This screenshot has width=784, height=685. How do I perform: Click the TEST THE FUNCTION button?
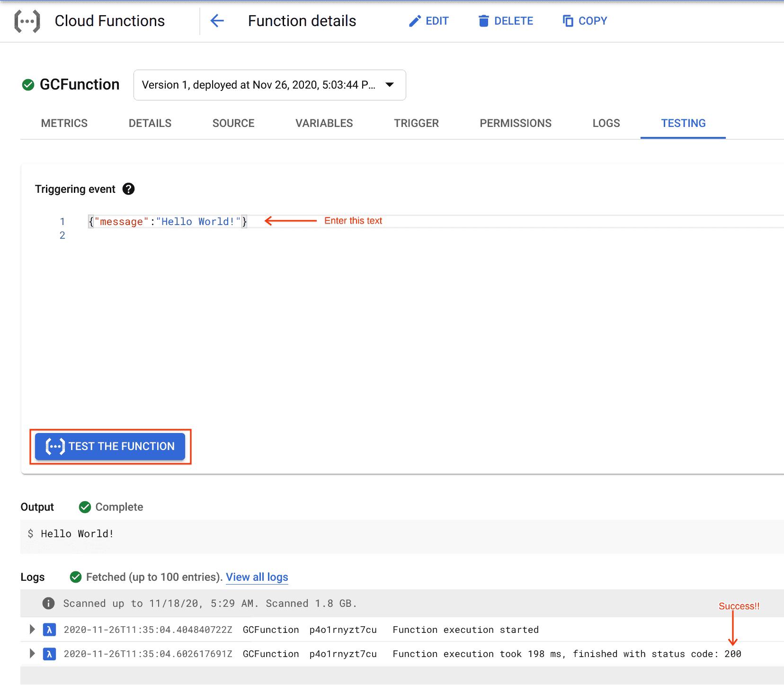[x=110, y=446]
